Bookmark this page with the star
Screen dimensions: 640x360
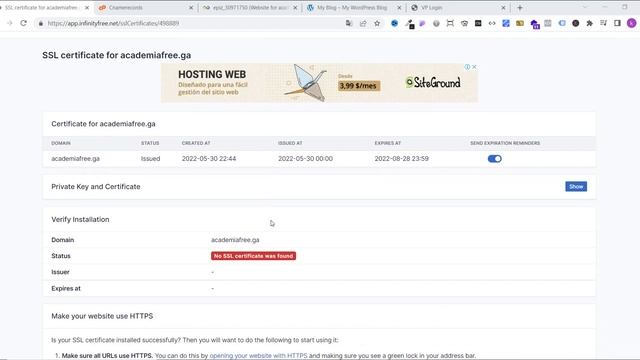point(377,23)
